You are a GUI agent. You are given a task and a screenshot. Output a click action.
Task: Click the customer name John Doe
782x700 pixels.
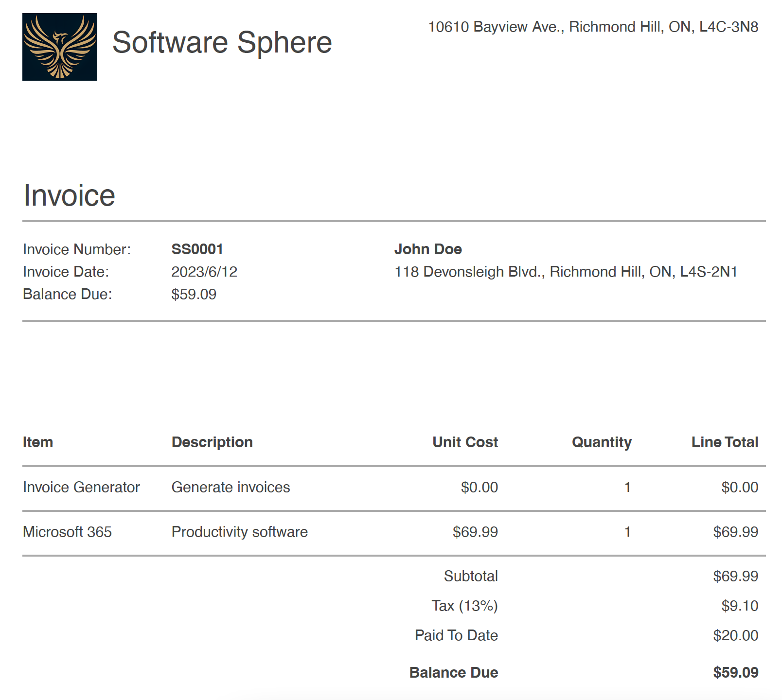click(x=427, y=249)
